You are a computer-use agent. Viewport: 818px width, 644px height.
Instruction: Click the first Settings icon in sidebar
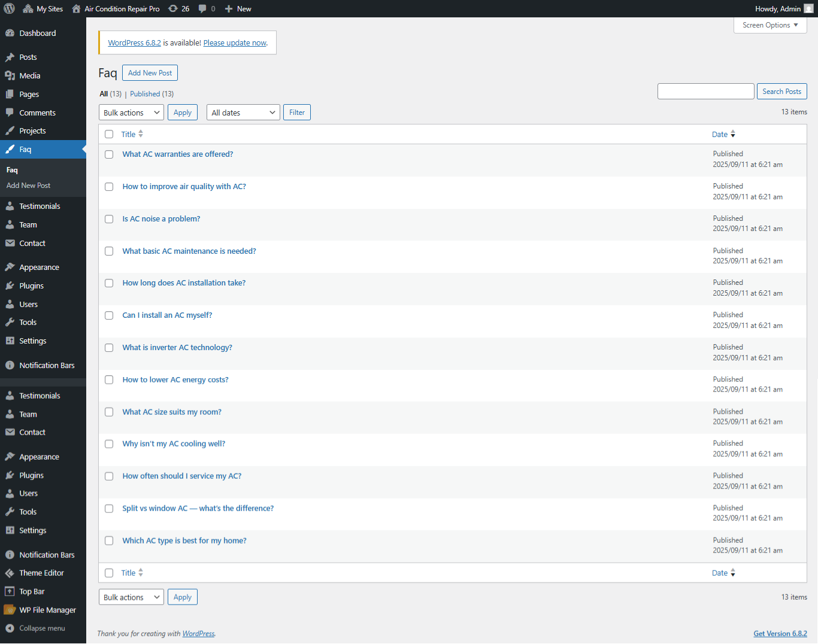10,341
